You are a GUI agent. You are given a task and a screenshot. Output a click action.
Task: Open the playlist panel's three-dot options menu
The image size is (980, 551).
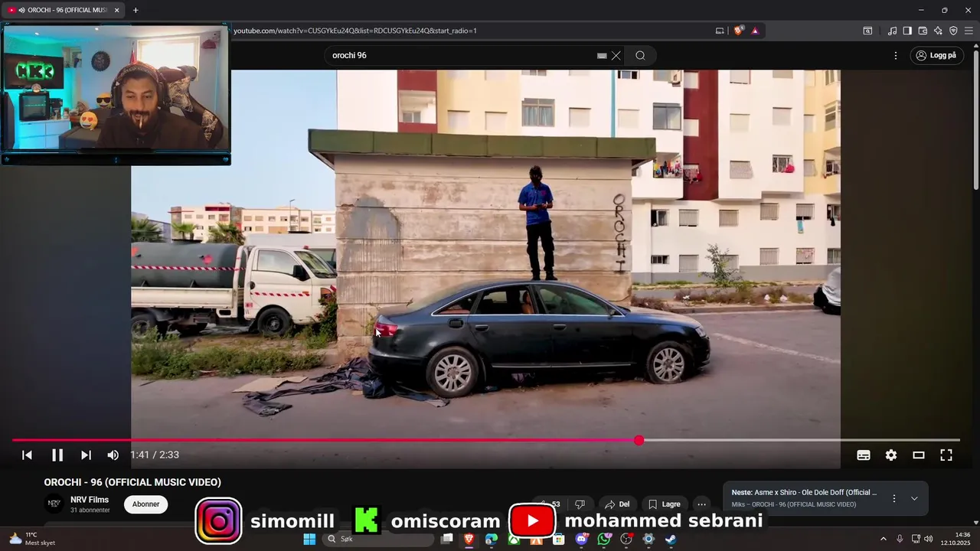pos(893,498)
